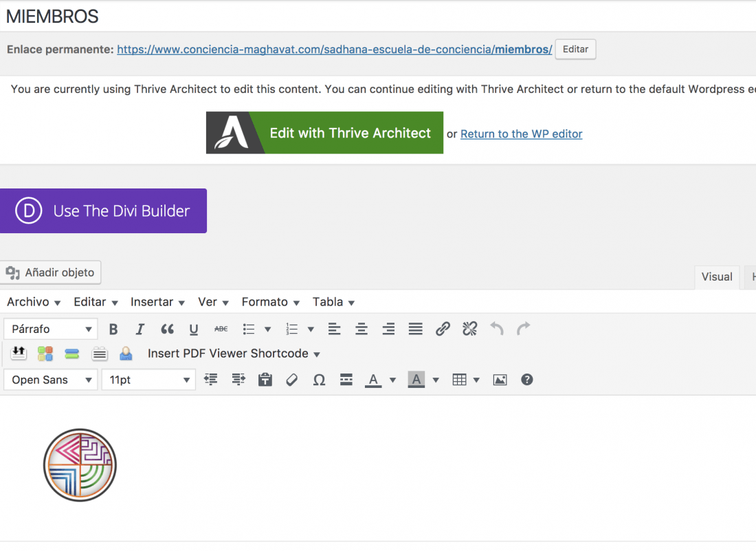Apply background highlight color A
The height and width of the screenshot is (551, 756).
416,380
